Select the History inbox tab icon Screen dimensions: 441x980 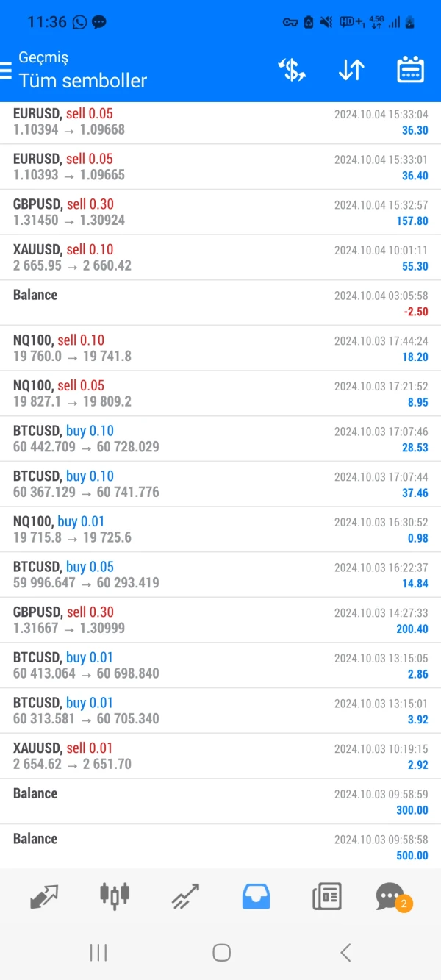pos(257,895)
